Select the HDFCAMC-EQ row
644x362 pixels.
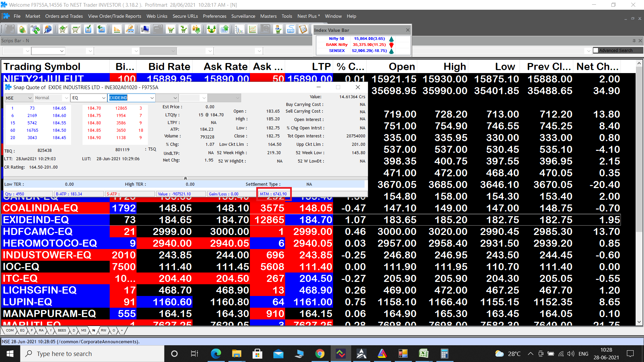click(311, 232)
